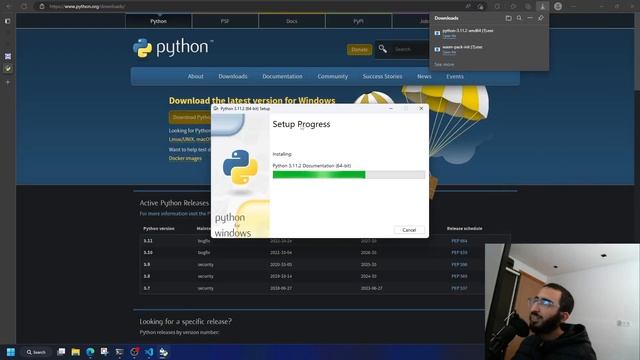This screenshot has height=360, width=640.
Task: Click the python.org address bar URL
Action: pyautogui.click(x=87, y=7)
